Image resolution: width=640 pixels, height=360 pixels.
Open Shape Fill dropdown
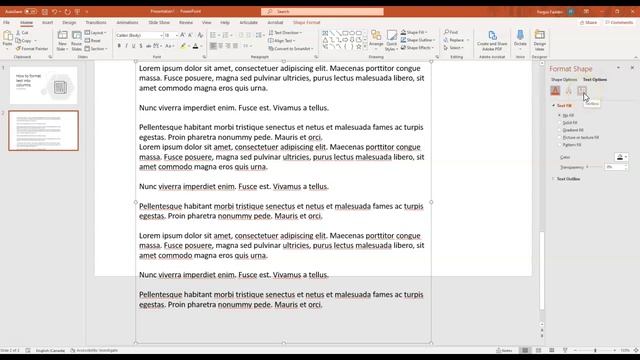[414, 32]
